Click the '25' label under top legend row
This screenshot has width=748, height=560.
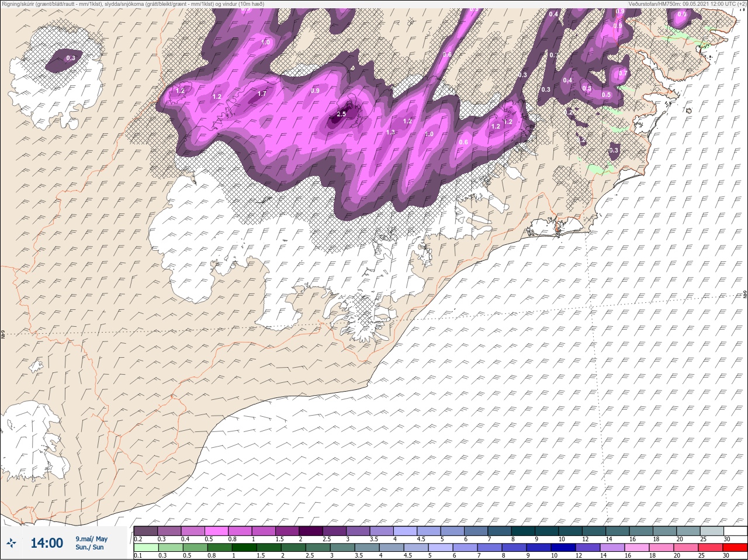tap(703, 539)
